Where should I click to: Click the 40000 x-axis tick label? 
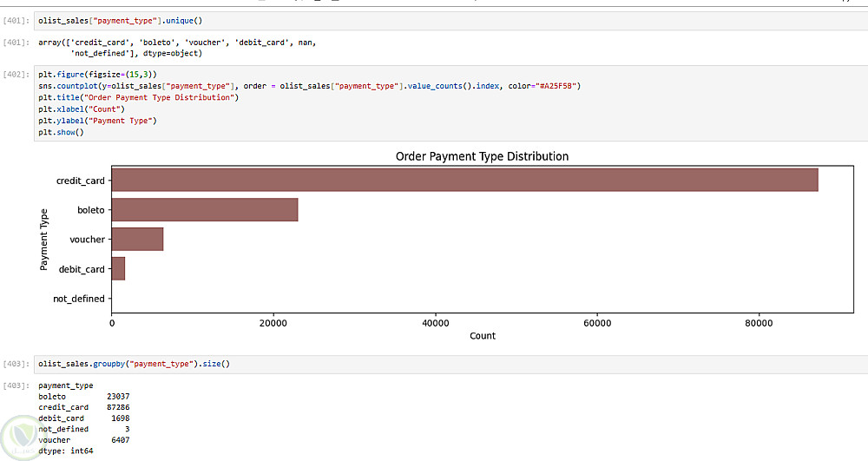436,323
